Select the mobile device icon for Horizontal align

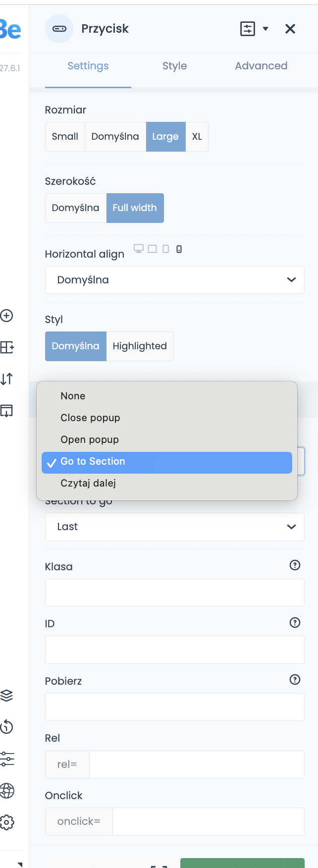pyautogui.click(x=179, y=249)
